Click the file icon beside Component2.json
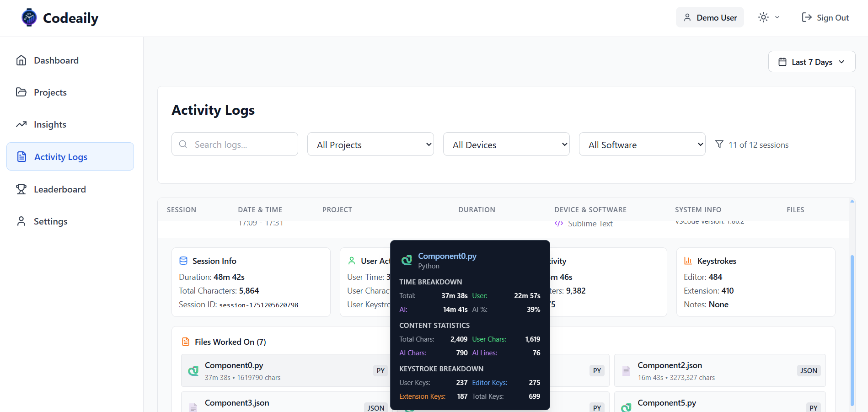This screenshot has width=868, height=412. pyautogui.click(x=626, y=370)
